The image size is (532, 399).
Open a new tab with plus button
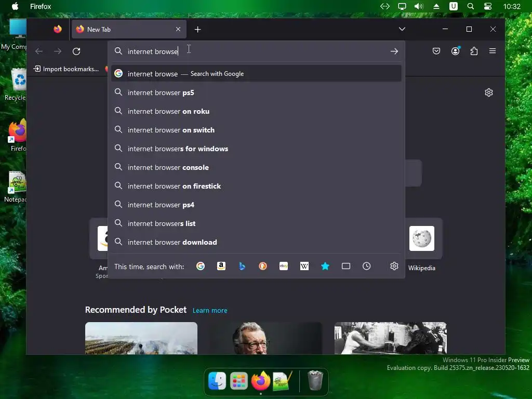[198, 30]
